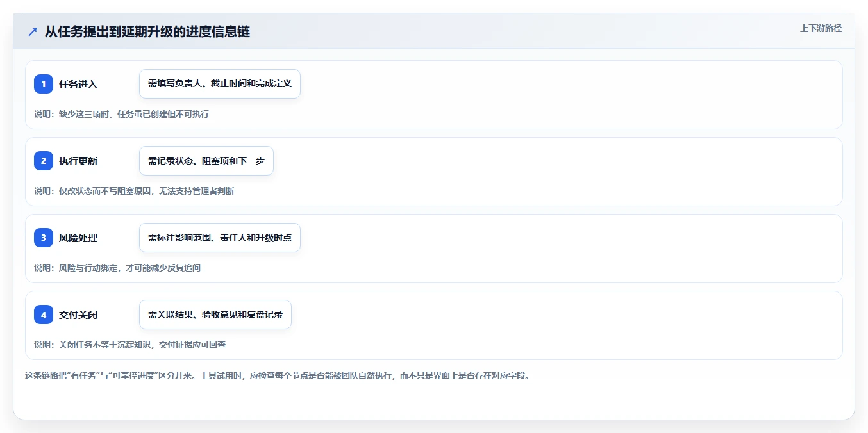Viewport: 868px width, 433px height.
Task: Click the 风险处理 step title
Action: (x=78, y=238)
